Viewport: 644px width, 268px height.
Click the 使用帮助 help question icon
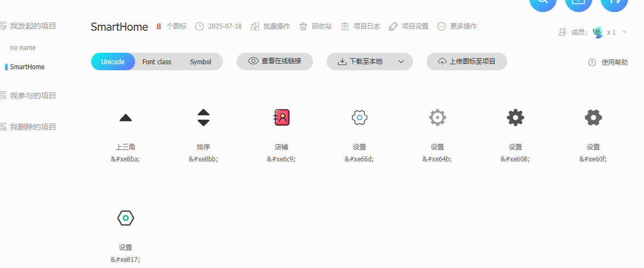[x=592, y=63]
